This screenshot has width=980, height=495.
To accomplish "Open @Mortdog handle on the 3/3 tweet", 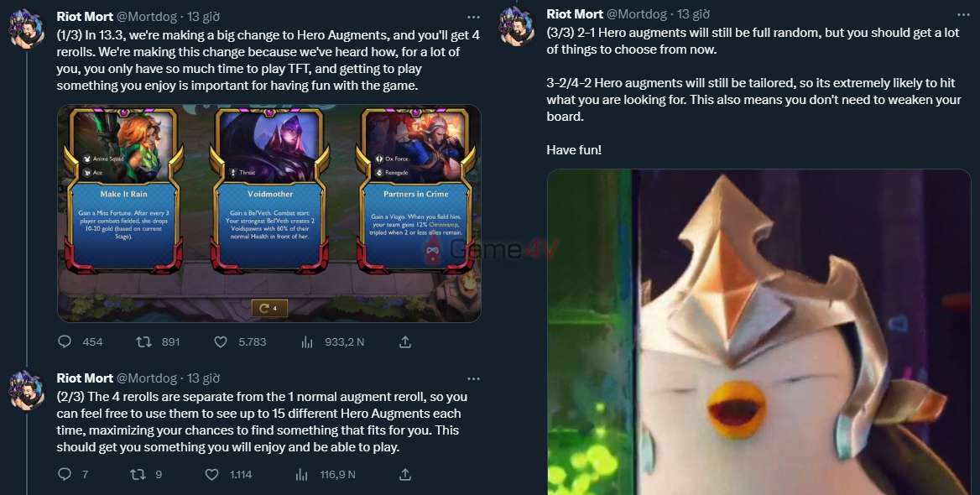I will (637, 14).
